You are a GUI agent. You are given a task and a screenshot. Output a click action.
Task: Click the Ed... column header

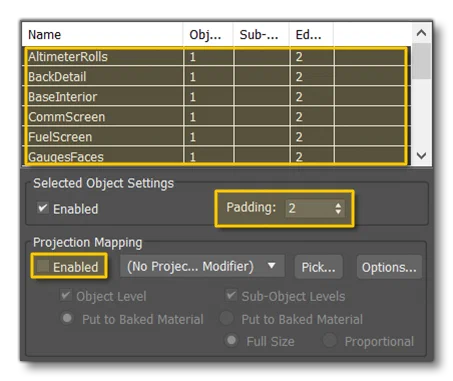click(x=311, y=34)
